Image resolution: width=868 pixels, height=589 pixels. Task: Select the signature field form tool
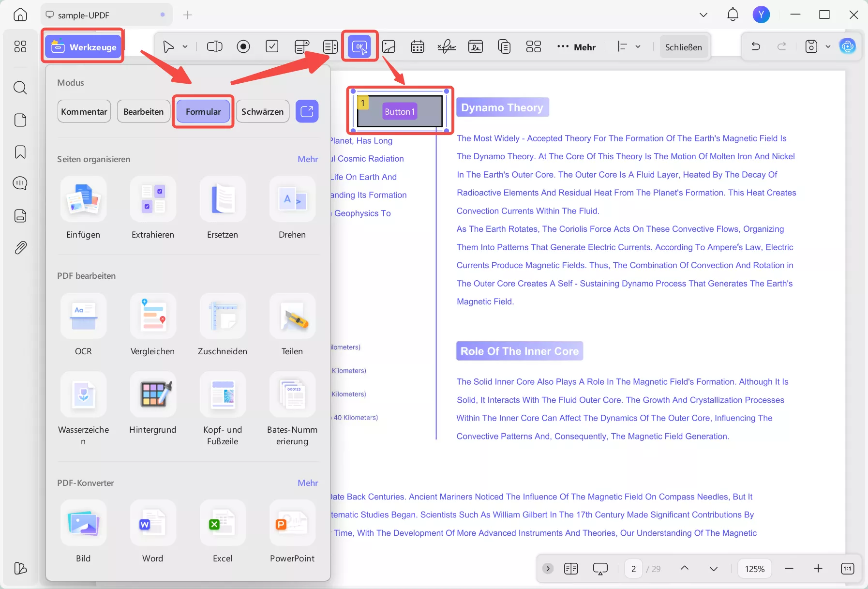click(447, 46)
